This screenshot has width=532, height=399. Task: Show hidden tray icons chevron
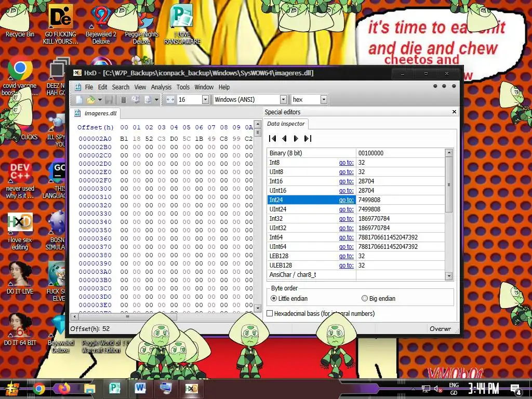pyautogui.click(x=413, y=389)
